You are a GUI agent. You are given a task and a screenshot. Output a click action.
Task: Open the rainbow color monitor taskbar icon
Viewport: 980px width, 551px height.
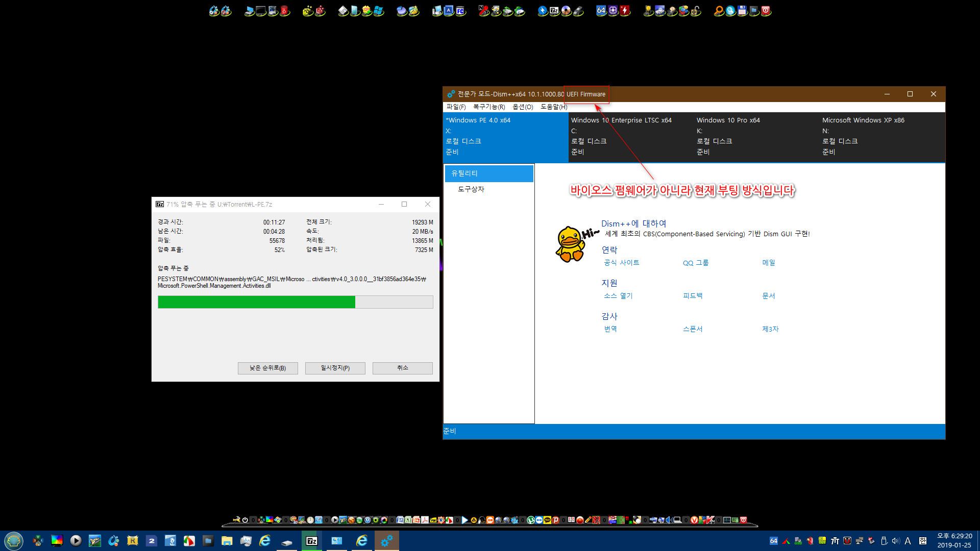(57, 540)
